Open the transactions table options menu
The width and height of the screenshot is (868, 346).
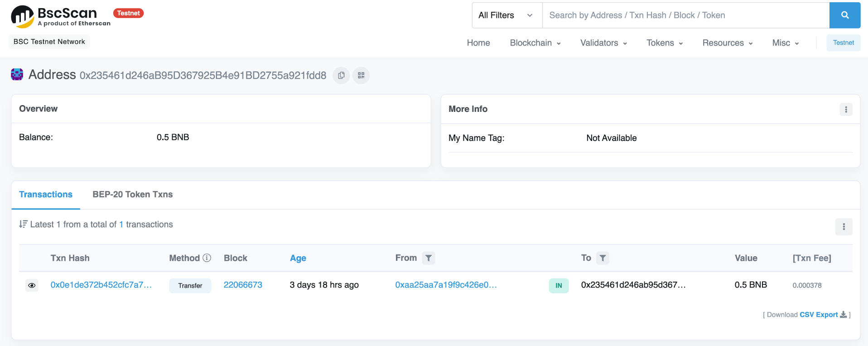843,227
